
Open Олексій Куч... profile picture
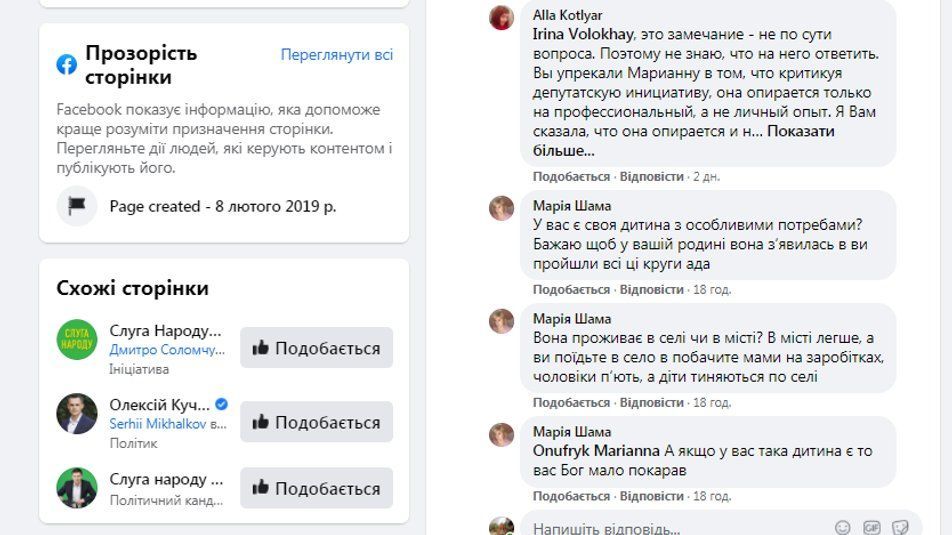(77, 414)
